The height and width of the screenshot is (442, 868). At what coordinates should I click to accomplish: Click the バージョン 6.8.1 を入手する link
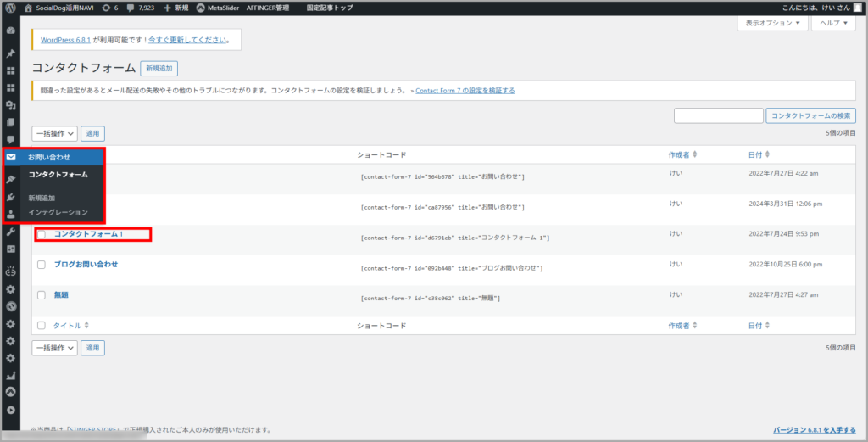[x=815, y=430]
